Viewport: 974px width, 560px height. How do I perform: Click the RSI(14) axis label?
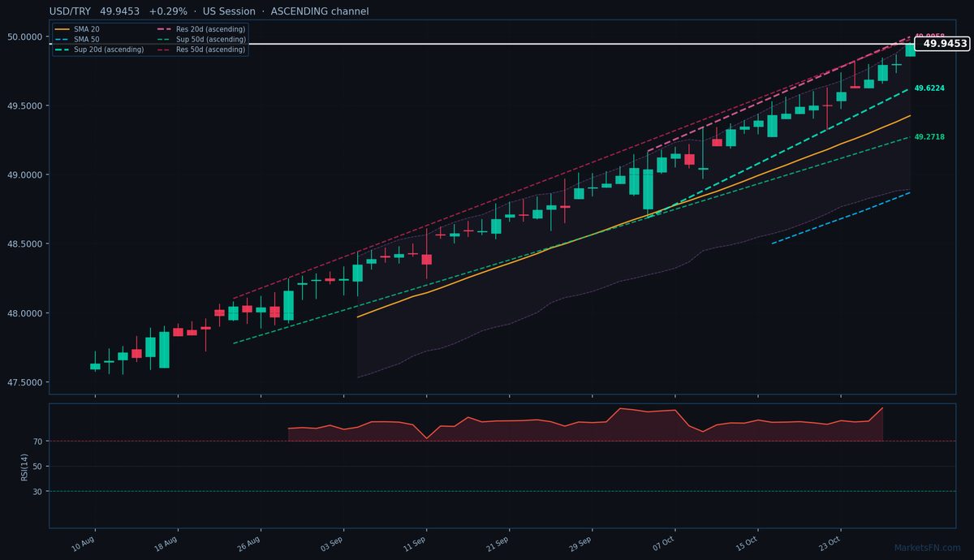26,467
